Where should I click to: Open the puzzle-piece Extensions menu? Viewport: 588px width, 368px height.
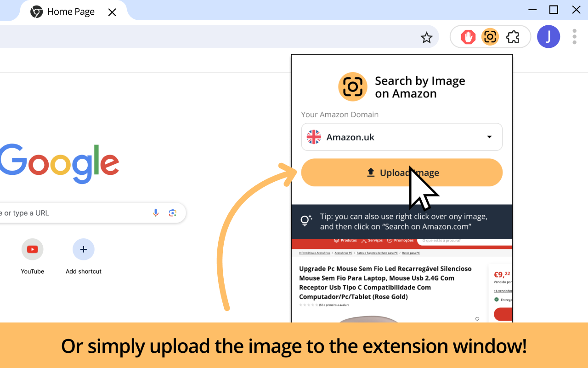(513, 37)
